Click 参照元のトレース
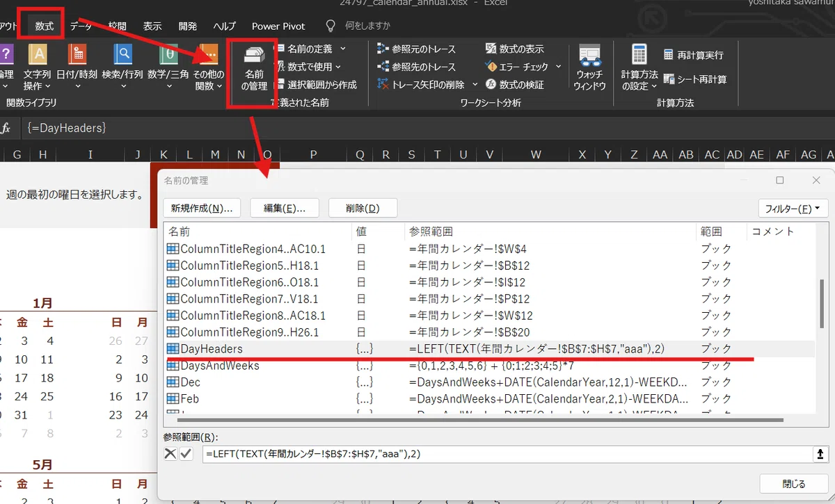The width and height of the screenshot is (835, 504). click(416, 49)
